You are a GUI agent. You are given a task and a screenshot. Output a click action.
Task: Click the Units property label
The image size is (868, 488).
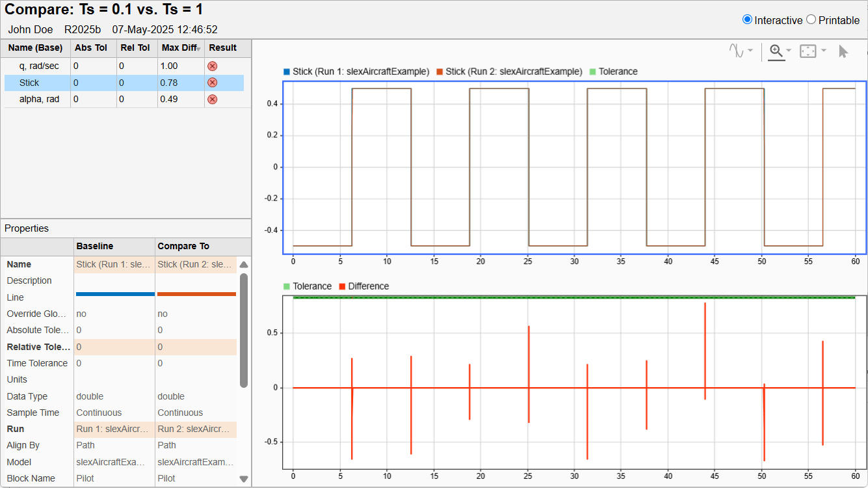pos(18,379)
